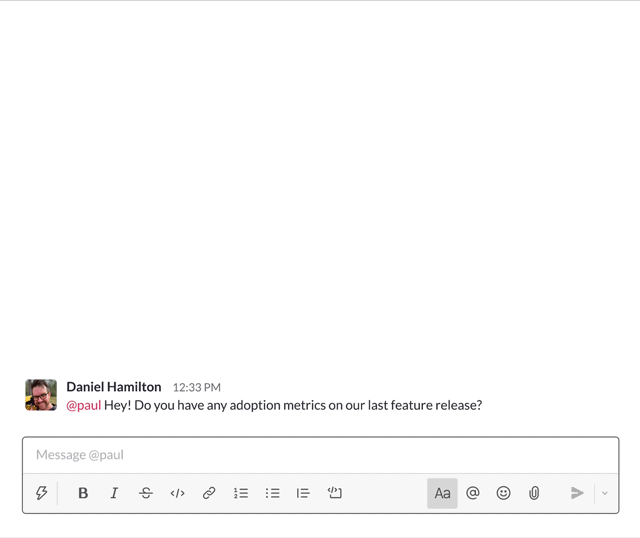
Task: Attach a file with the paperclip
Action: pyautogui.click(x=534, y=493)
